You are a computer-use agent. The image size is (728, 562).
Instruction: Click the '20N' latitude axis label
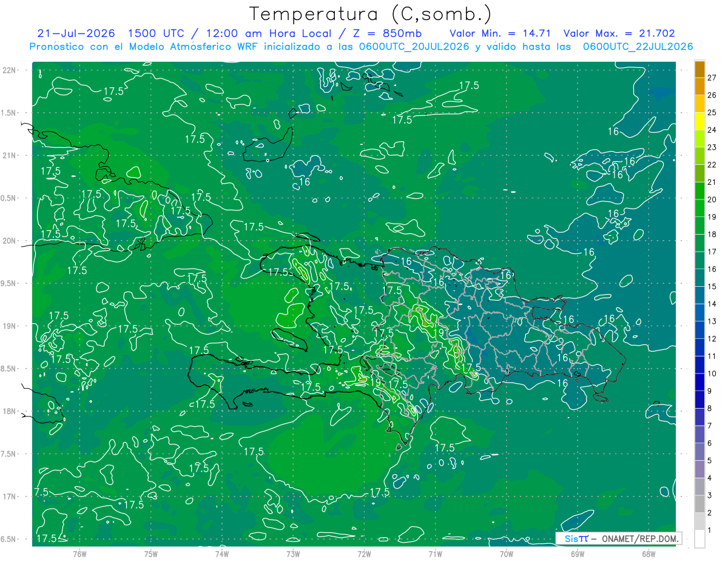pos(9,241)
